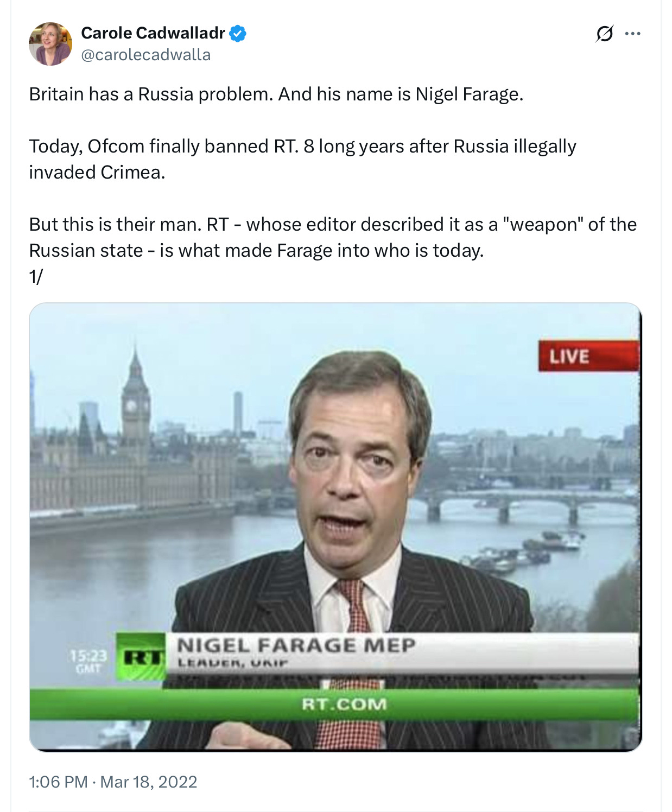The image size is (672, 812).
Task: Click the "Britain has a Russia problem" sentence
Action: 151,94
